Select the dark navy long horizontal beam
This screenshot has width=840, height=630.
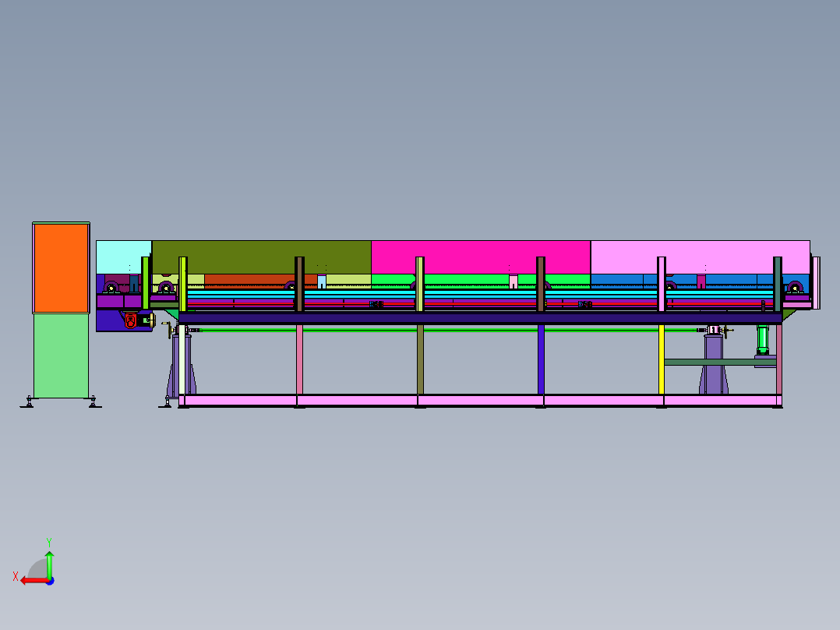(x=480, y=318)
